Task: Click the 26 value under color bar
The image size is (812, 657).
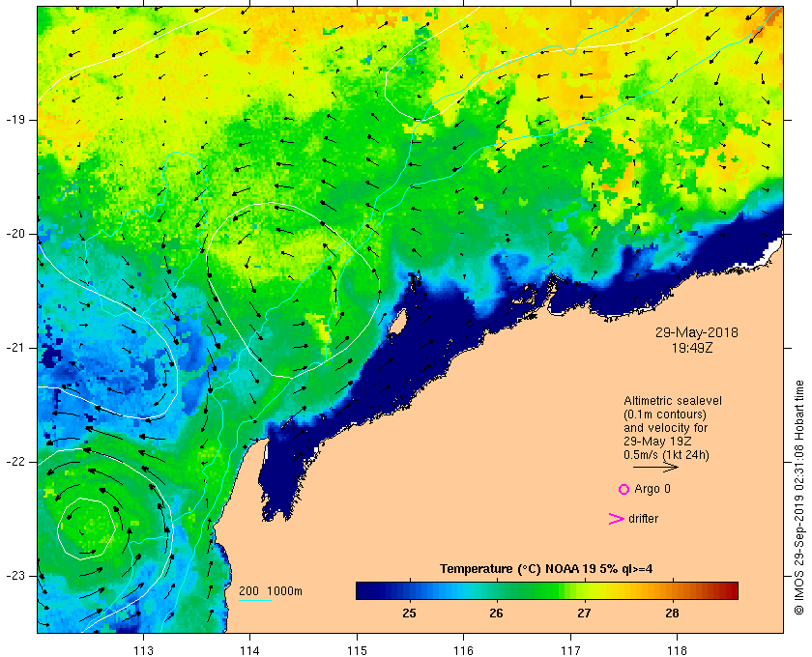Action: pyautogui.click(x=496, y=614)
